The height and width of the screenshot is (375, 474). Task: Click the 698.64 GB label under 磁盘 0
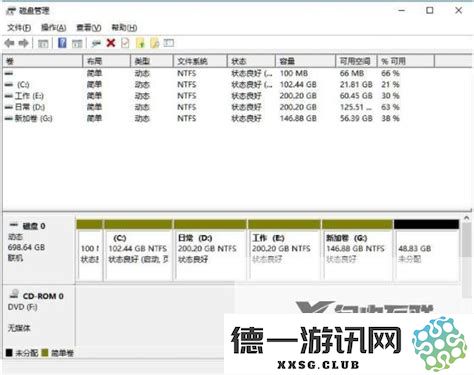pyautogui.click(x=26, y=247)
